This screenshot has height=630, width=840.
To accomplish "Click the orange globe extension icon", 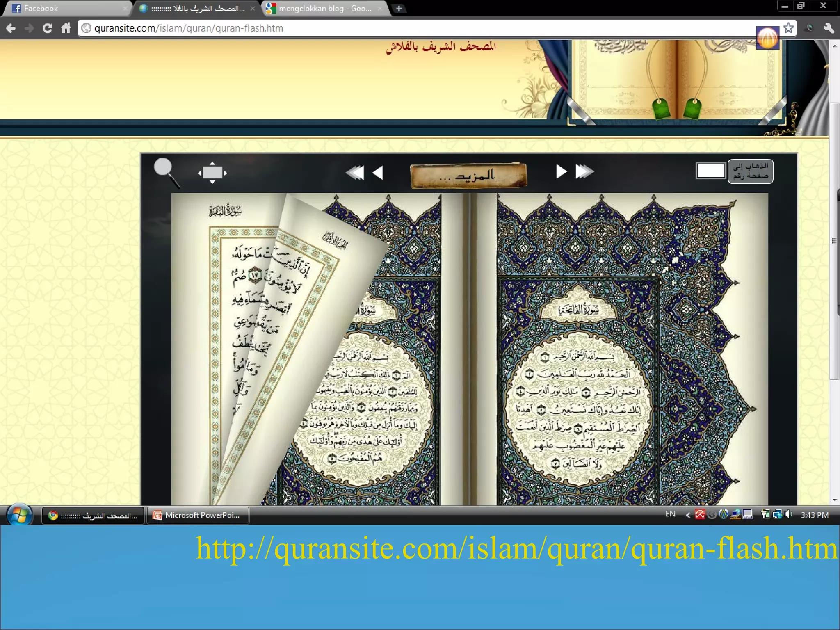I will coord(767,38).
